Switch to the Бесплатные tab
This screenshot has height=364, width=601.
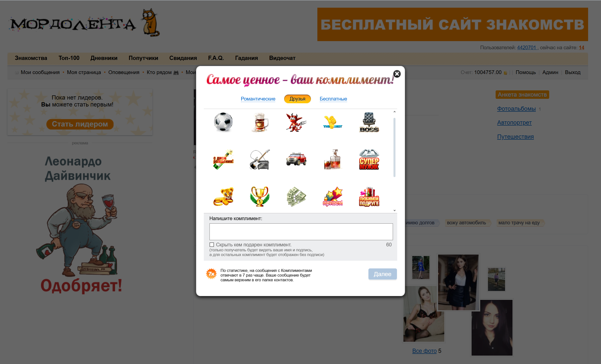pos(333,99)
